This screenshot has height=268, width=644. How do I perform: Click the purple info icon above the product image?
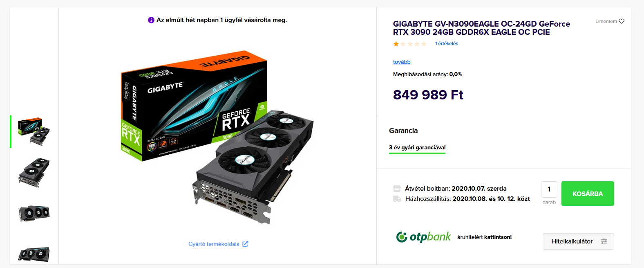click(151, 20)
